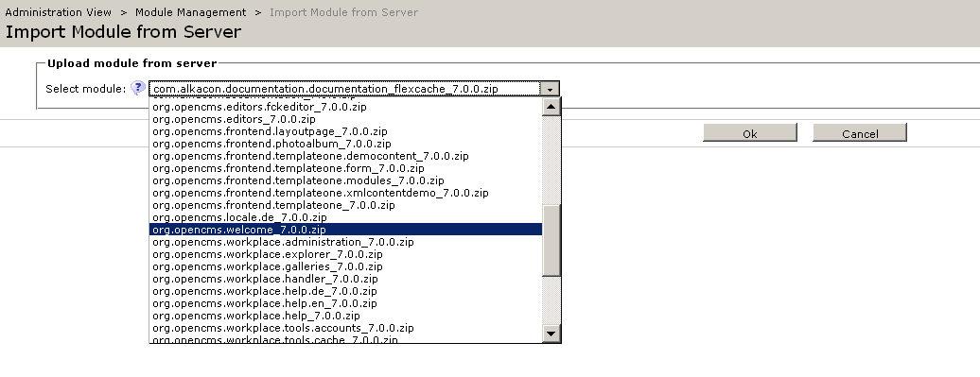Select org.opencms.locale.de_7.0.0.zip
This screenshot has width=980, height=377.
[345, 217]
